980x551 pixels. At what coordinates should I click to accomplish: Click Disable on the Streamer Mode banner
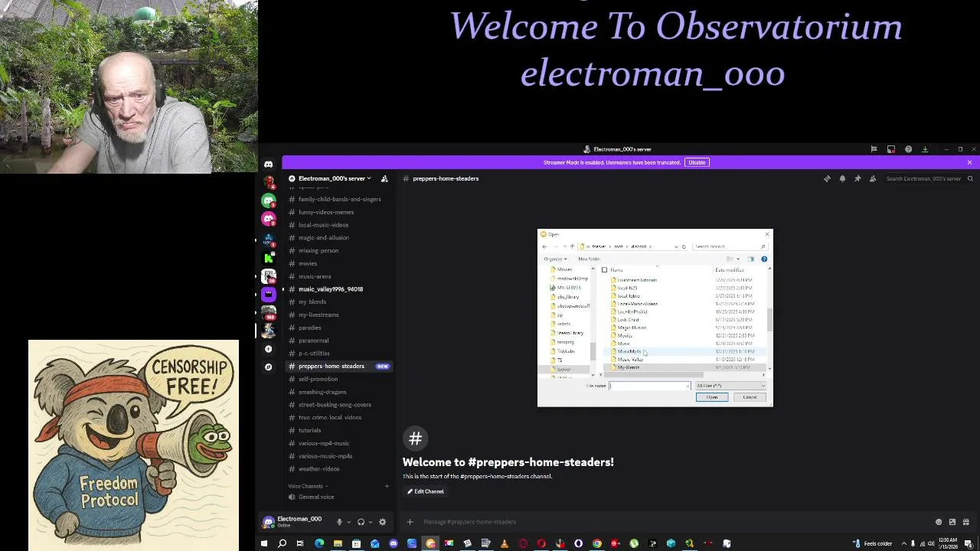(x=697, y=162)
